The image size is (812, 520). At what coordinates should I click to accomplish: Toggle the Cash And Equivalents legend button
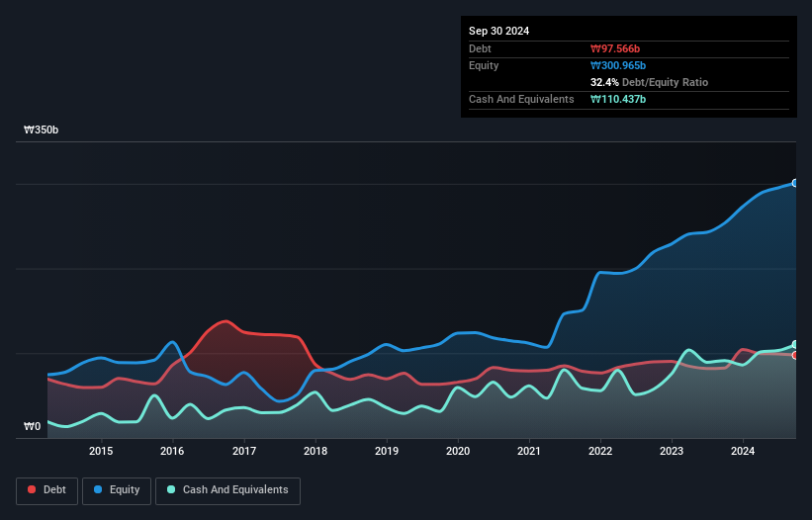click(x=227, y=490)
